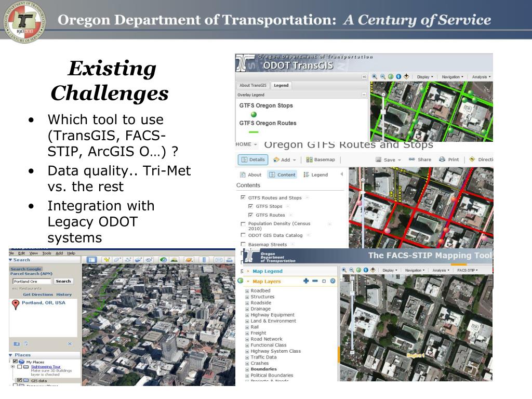Image resolution: width=532 pixels, height=399 pixels.
Task: Click blue info identify icon in FACS-STIP
Action: [x=366, y=270]
